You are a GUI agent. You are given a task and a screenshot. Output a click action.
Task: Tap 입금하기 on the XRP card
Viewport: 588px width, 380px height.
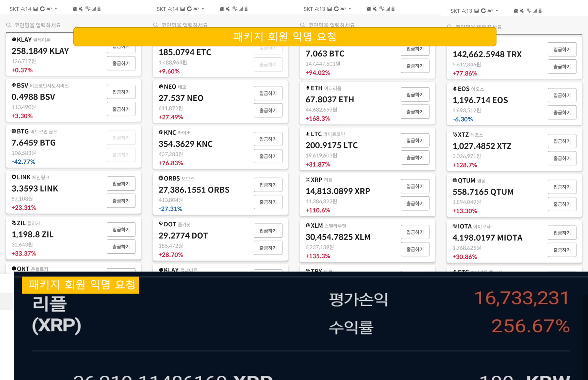pos(415,186)
